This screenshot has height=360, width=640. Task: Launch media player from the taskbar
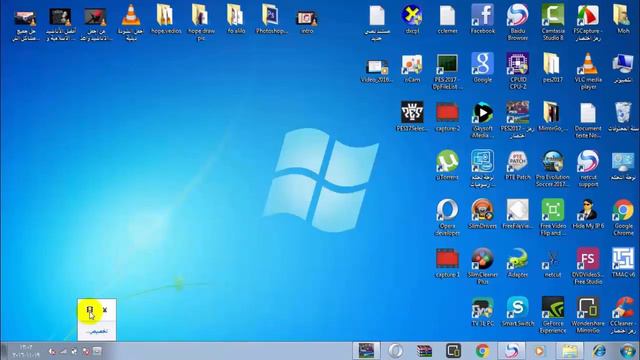(x=540, y=351)
